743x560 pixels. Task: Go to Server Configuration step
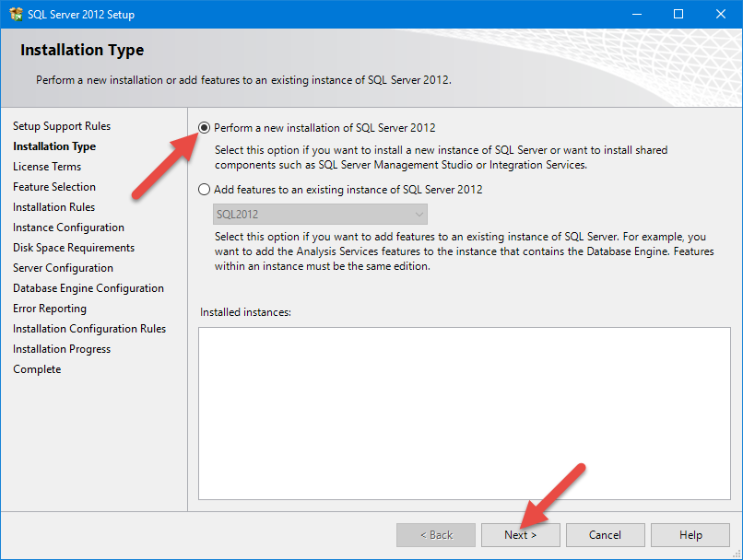(x=63, y=268)
